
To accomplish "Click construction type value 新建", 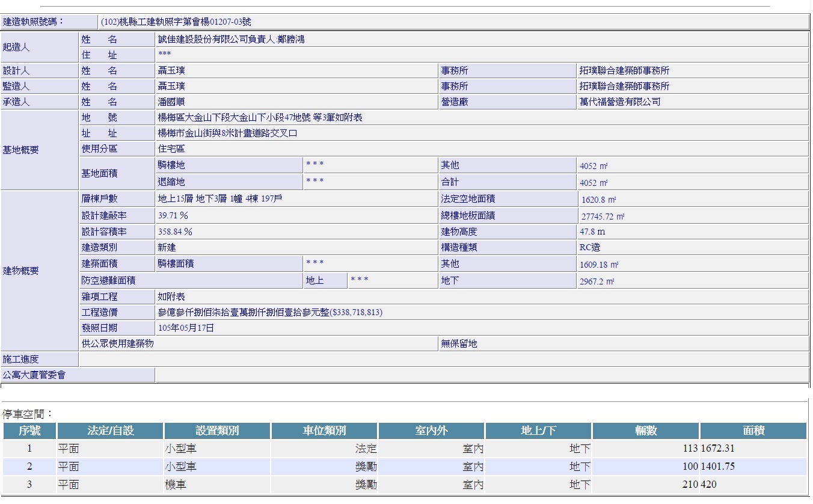I will tap(167, 247).
